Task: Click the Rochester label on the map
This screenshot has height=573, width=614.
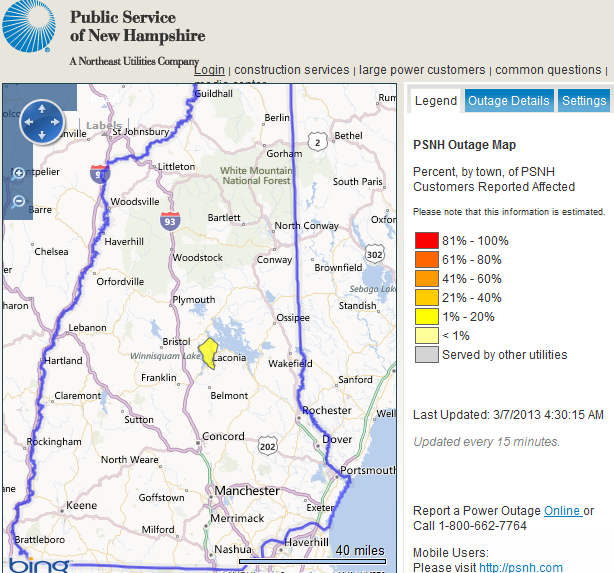Action: 327,410
